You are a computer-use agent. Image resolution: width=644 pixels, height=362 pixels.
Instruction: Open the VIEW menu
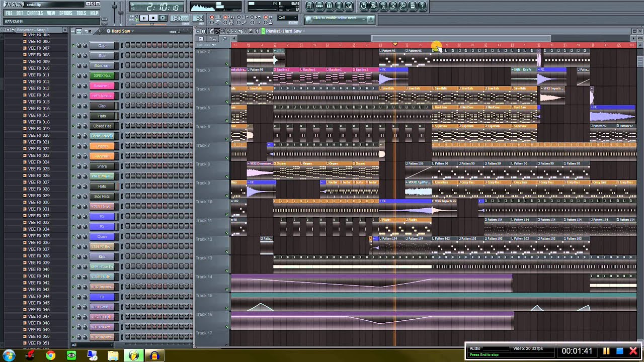click(51, 13)
